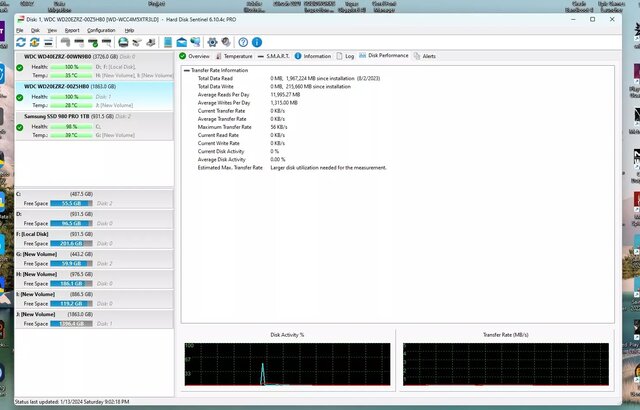The width and height of the screenshot is (640, 410).
Task: Switch to the S.M.A.R.T. tab
Action: 274,56
